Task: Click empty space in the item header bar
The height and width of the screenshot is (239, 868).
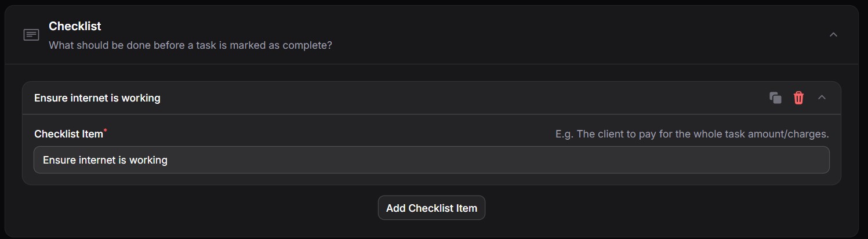Action: 464,98
